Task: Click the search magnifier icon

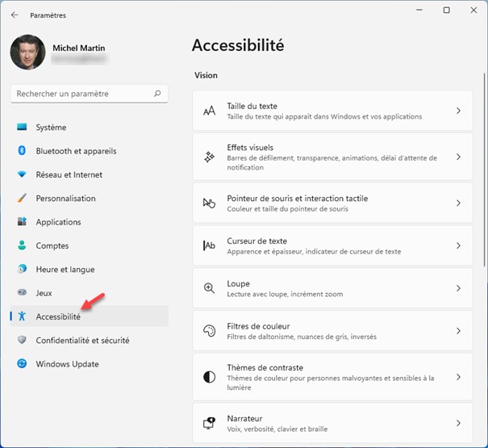Action: pyautogui.click(x=159, y=94)
